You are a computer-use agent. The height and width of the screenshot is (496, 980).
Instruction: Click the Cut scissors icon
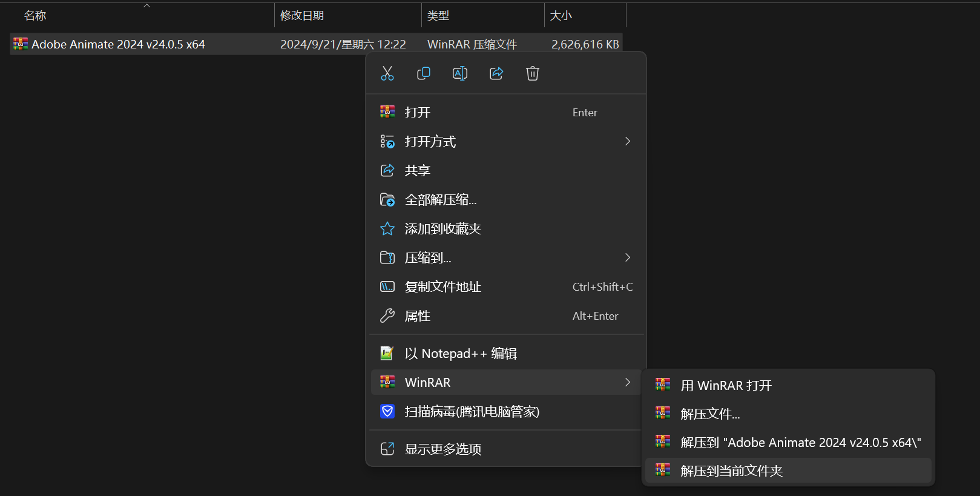[x=387, y=73]
